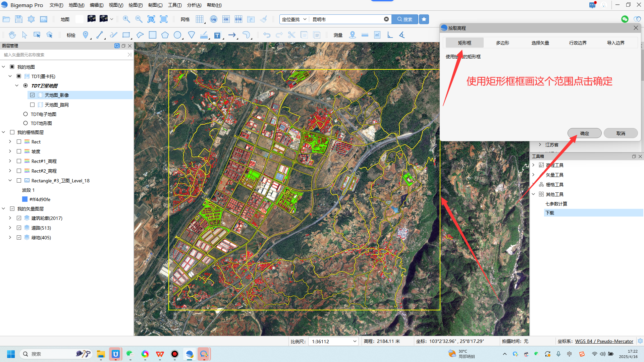Image resolution: width=644 pixels, height=362 pixels.
Task: Open Bigemap app in Windows taskbar
Action: (x=190, y=354)
